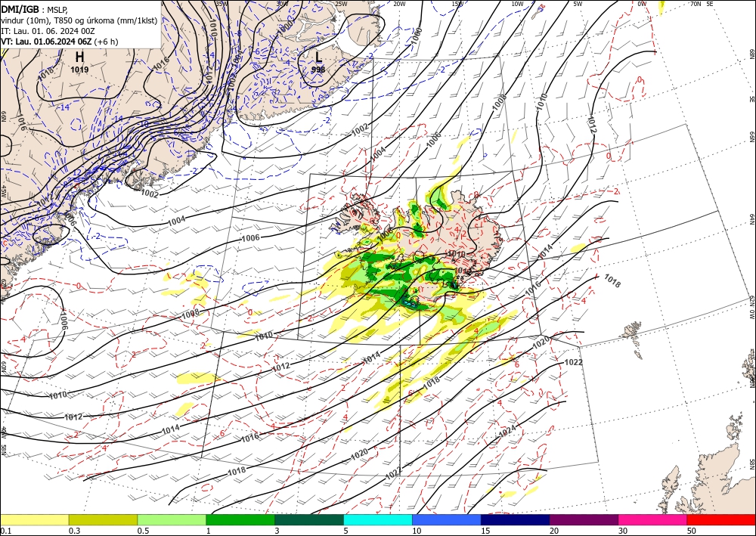Click the 25W longitude label
Image resolution: width=756 pixels, height=536 pixels.
click(341, 4)
